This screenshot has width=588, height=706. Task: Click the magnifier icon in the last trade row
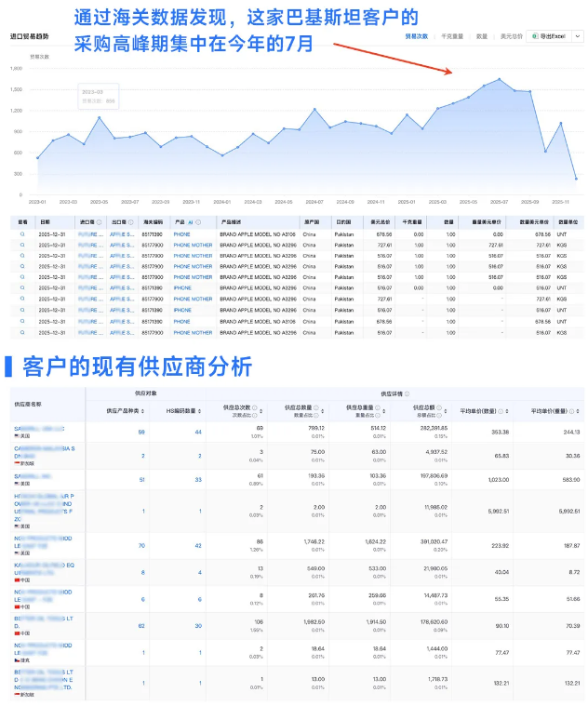point(22,332)
